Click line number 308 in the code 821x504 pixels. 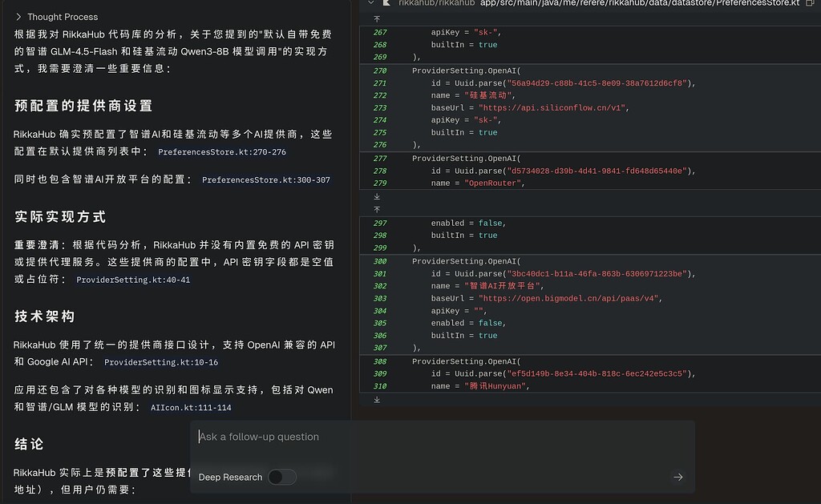pyautogui.click(x=380, y=361)
